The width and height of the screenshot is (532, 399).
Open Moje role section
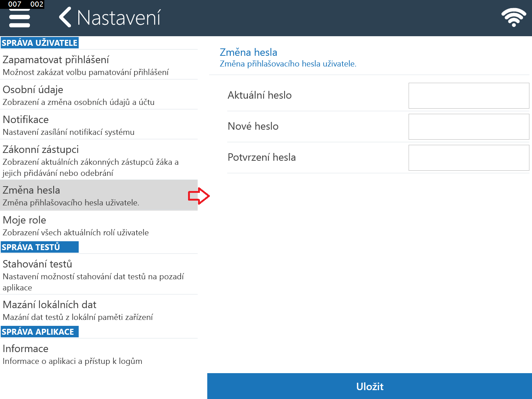pos(99,225)
